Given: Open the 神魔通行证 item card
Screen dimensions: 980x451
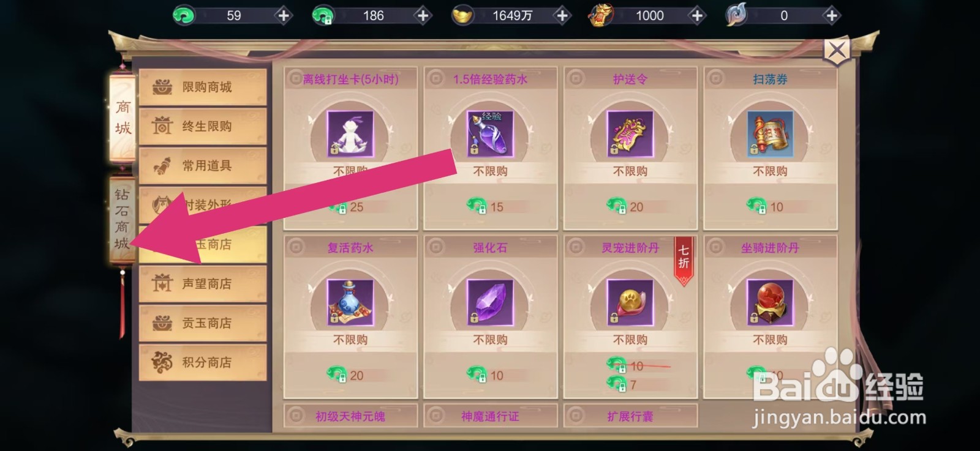Looking at the screenshot, I should click(x=490, y=416).
